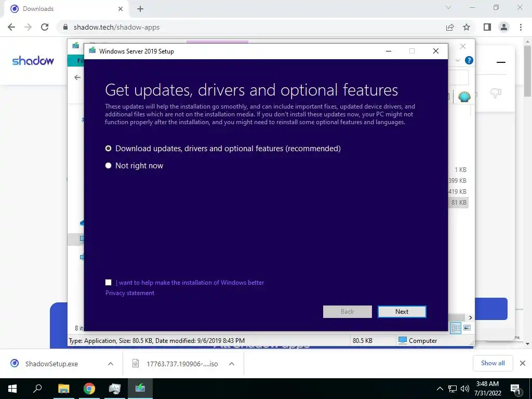Click the File Explorer back arrow

coord(77,77)
